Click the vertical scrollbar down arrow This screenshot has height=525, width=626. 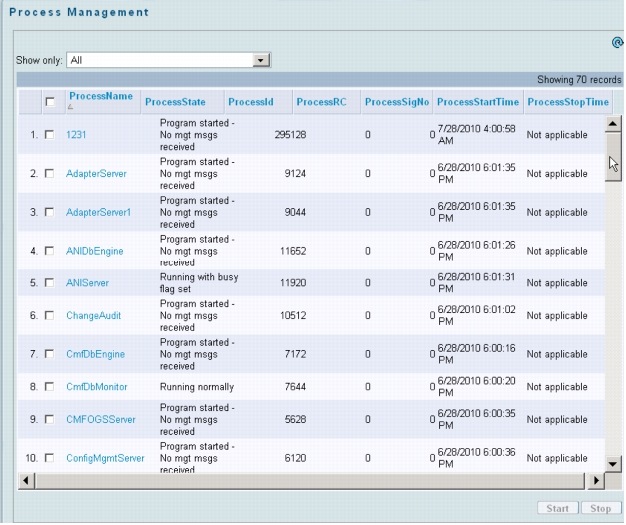tap(612, 464)
